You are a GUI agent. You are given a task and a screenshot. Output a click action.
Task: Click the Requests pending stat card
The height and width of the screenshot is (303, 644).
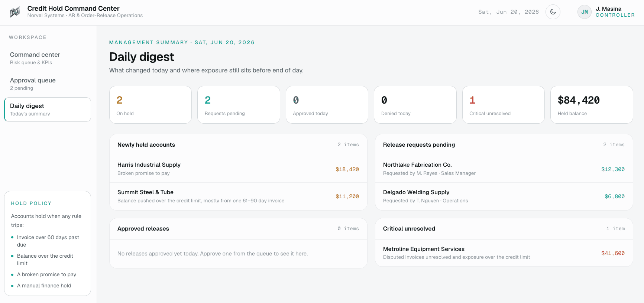point(239,105)
